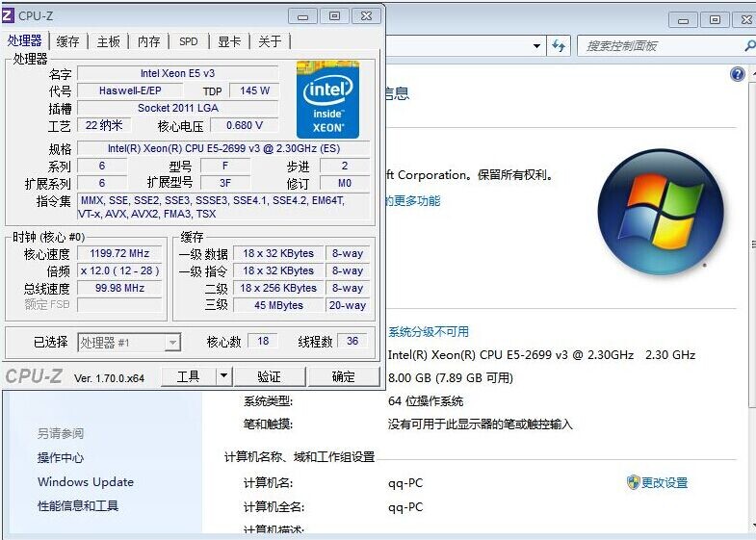Click the 规格 value E5-2699 v3 (ES)
The image size is (756, 540).
(x=223, y=148)
